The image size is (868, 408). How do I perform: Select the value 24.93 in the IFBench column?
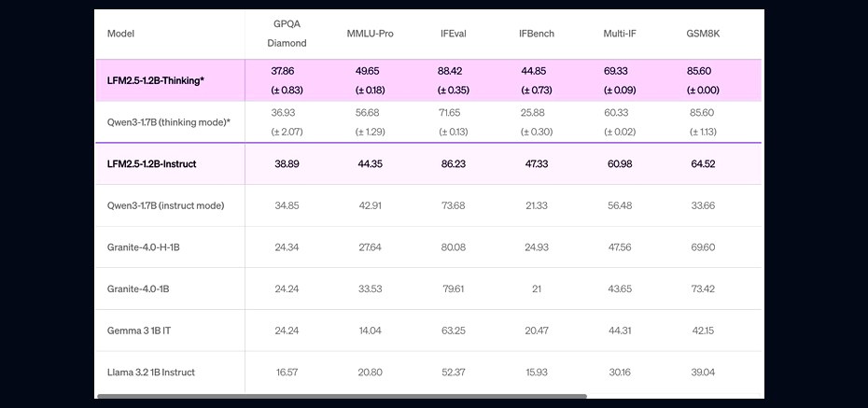537,246
